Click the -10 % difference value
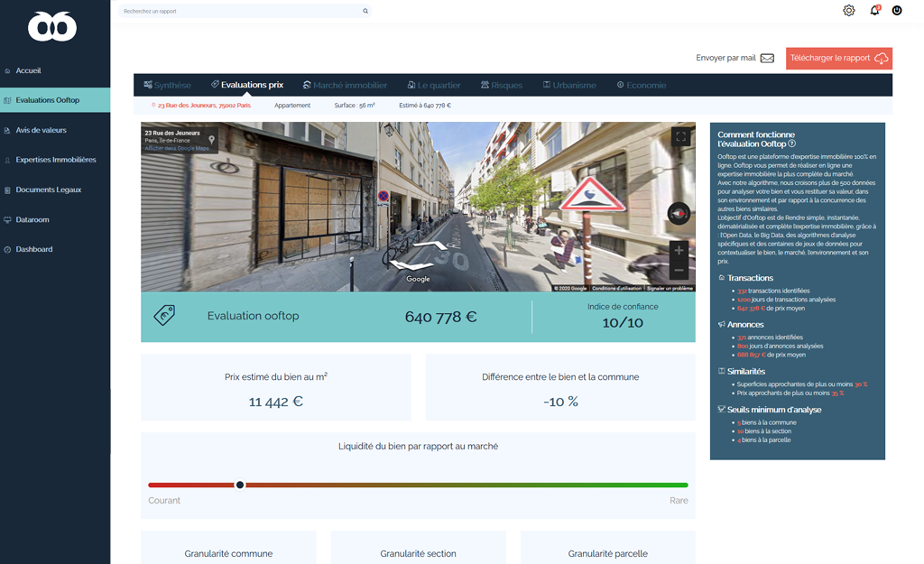This screenshot has width=924, height=564. 560,402
